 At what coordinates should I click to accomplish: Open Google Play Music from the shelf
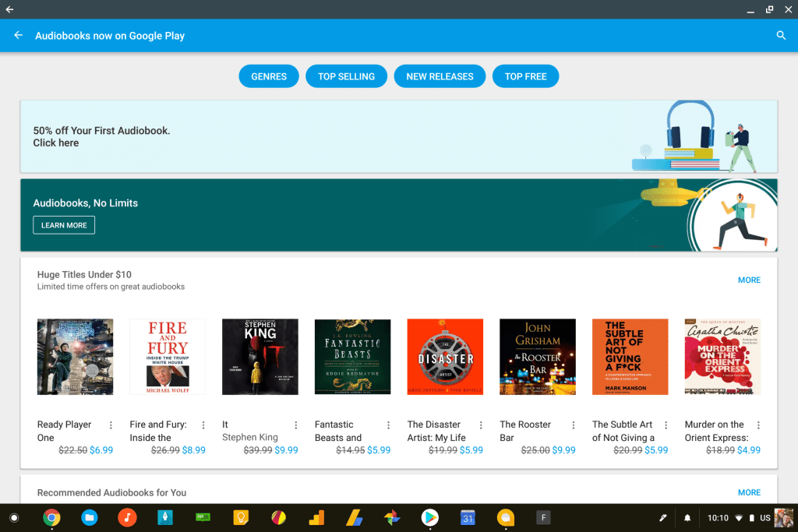pos(127,518)
